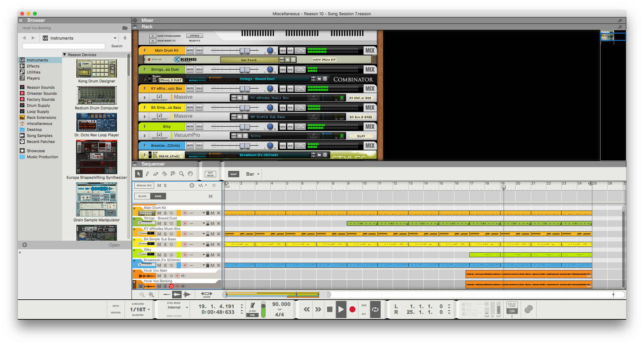The width and height of the screenshot is (644, 345).
Task: Mute the Main Drum Kit mix channel
Action: (190, 50)
